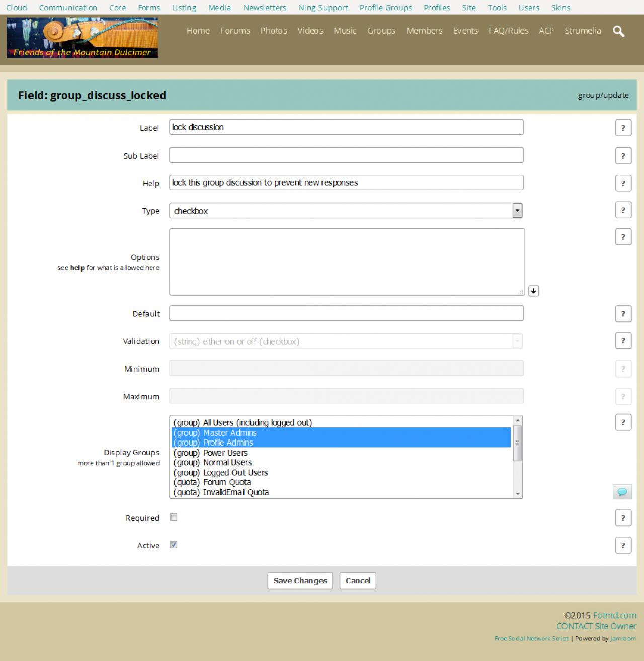
Task: Navigate to Forums
Action: 235,31
